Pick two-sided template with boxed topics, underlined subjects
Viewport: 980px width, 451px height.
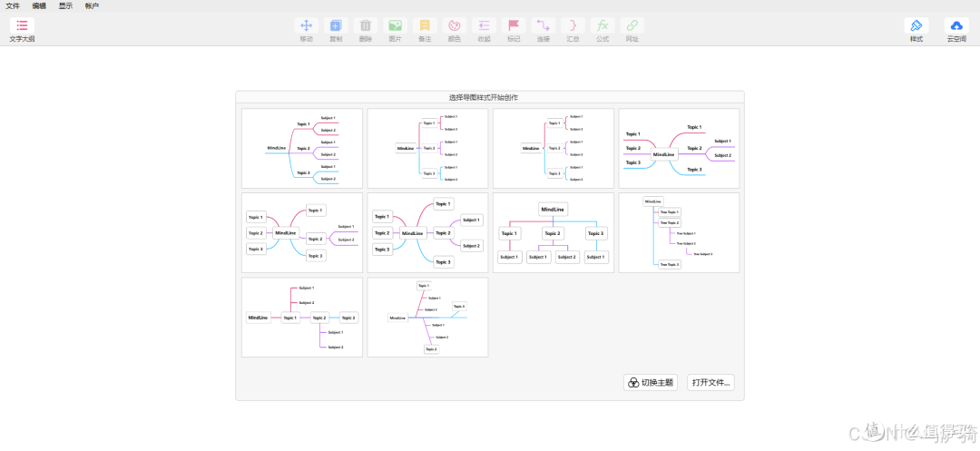pyautogui.click(x=302, y=232)
